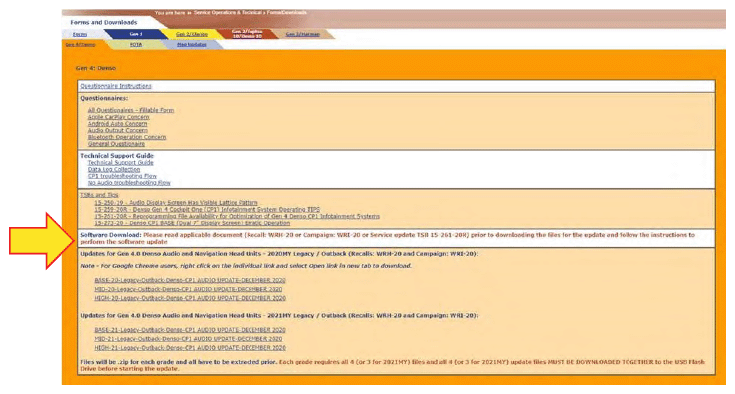This screenshot has height=394, width=735.
Task: Open the Data Log Collection link
Action: (114, 169)
